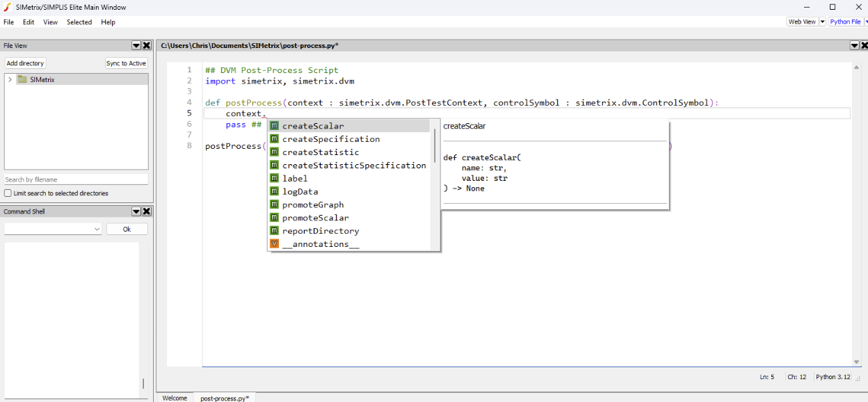
Task: Click the Search by filename field
Action: pyautogui.click(x=76, y=179)
